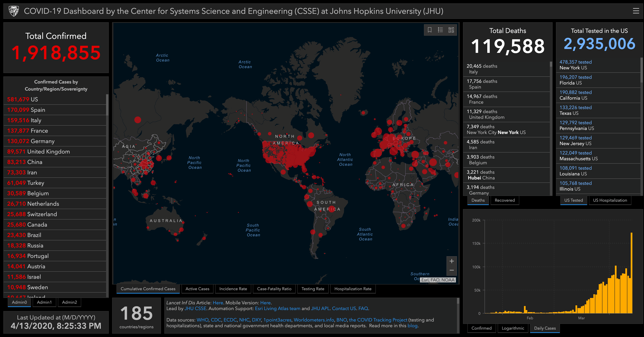Select the Admin1 tab
The width and height of the screenshot is (644, 337).
[x=44, y=302]
